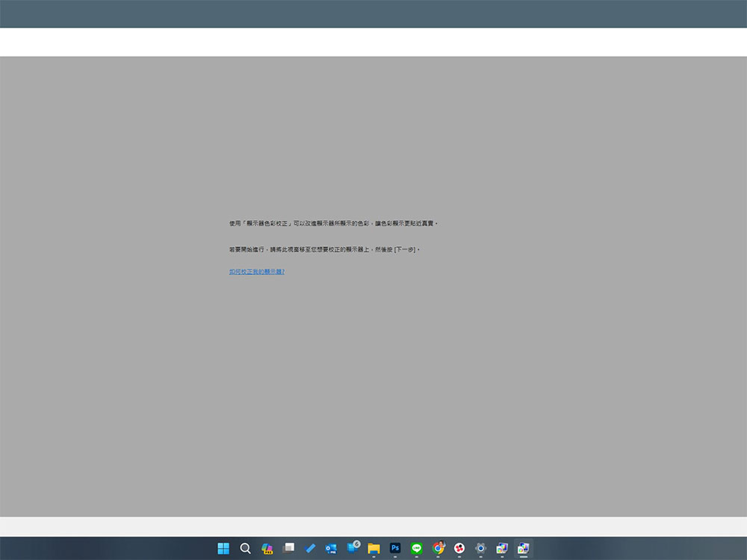Switch to Google Chrome in taskbar
The image size is (747, 560).
tap(438, 548)
